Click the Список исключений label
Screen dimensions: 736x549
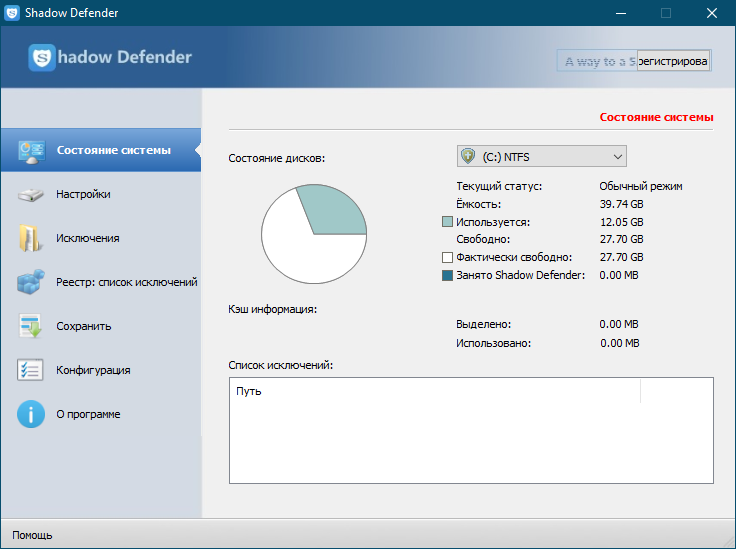[x=281, y=365]
